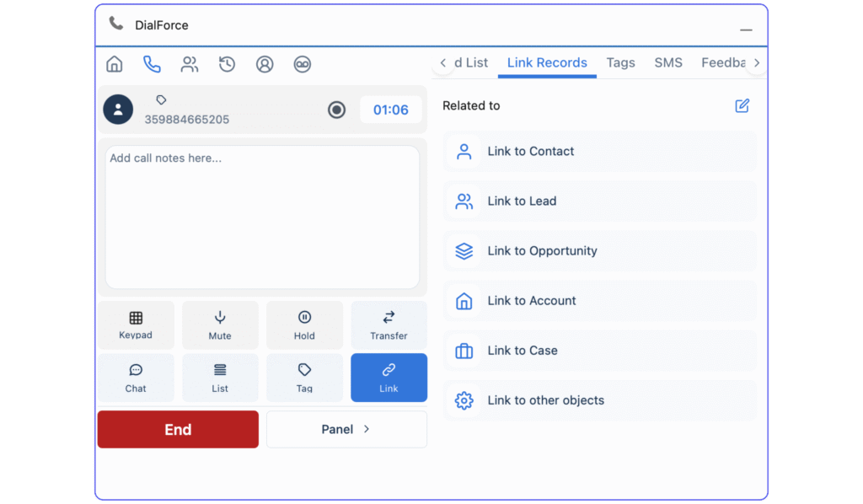Switch to the Tags tab
Image resolution: width=863 pixels, height=504 pixels.
[x=621, y=62]
